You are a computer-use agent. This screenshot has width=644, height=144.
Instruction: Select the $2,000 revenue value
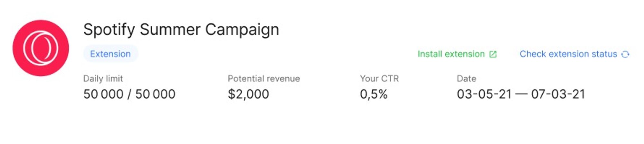coord(248,94)
